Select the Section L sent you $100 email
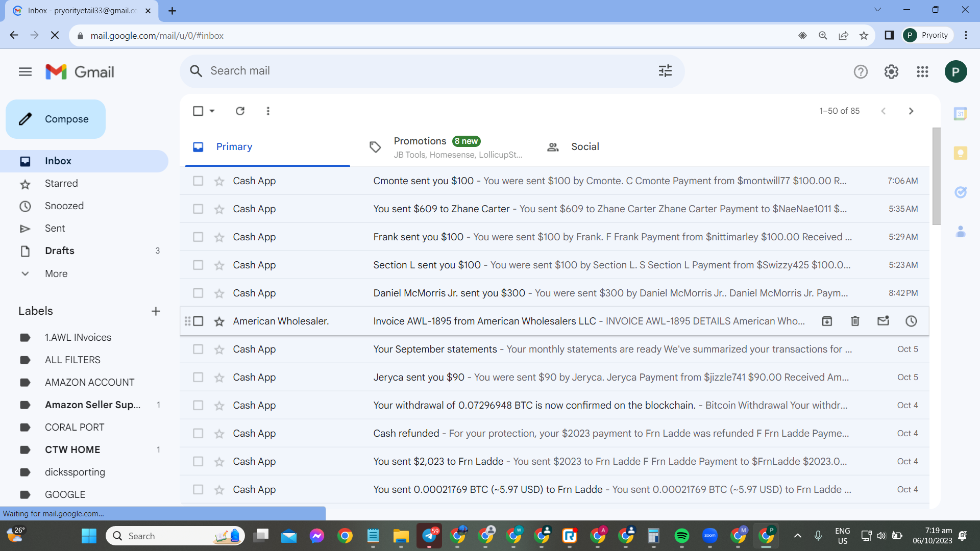 coord(198,265)
